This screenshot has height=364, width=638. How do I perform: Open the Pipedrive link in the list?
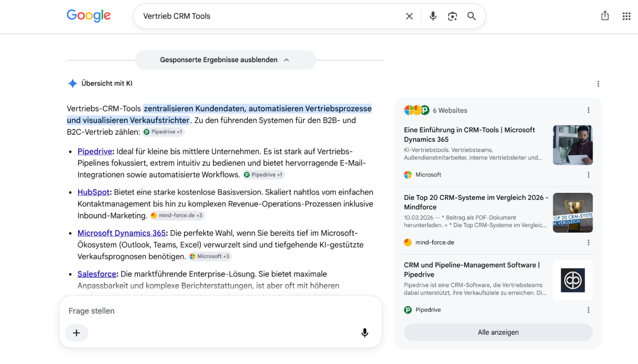point(95,151)
